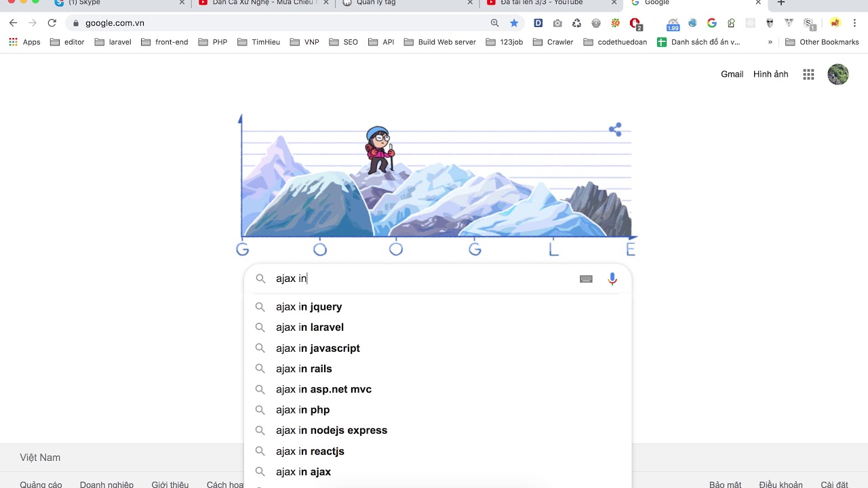Open the speedometer 1.99 extension
Image resolution: width=868 pixels, height=488 pixels.
pyautogui.click(x=673, y=24)
